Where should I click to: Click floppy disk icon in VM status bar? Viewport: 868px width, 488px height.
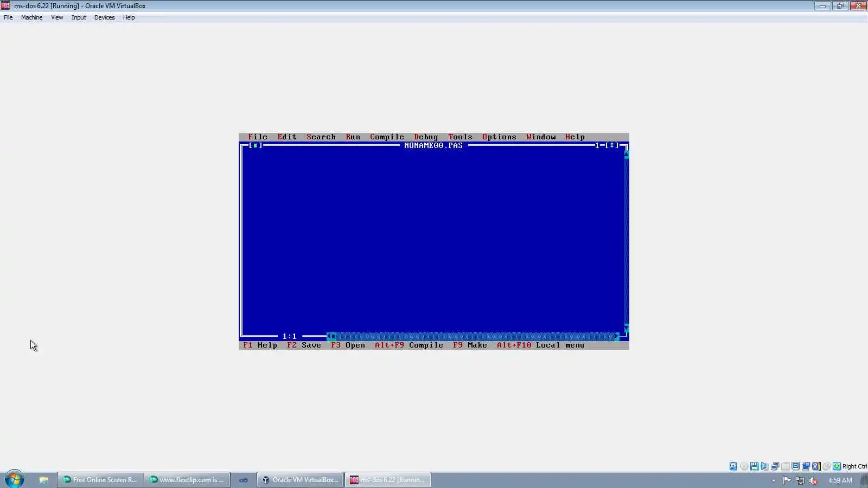[x=754, y=466]
